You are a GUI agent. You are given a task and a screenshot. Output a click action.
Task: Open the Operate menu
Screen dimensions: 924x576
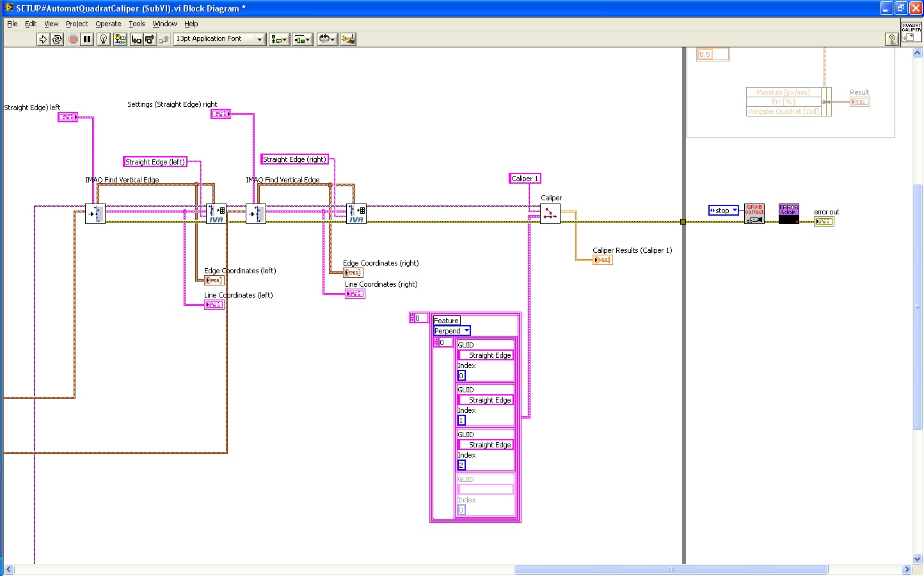point(108,24)
